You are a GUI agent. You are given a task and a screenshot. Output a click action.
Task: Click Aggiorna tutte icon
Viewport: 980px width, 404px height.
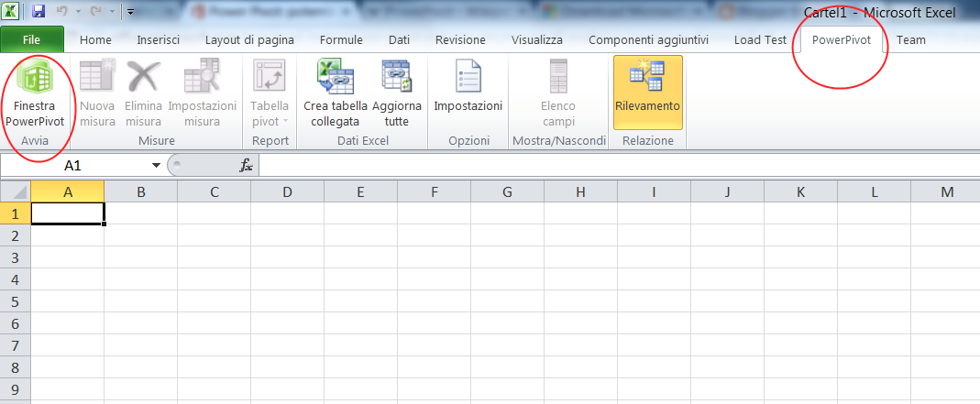(397, 75)
